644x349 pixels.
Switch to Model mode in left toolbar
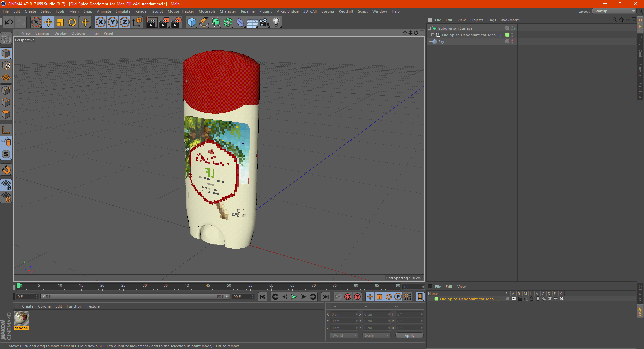click(6, 54)
